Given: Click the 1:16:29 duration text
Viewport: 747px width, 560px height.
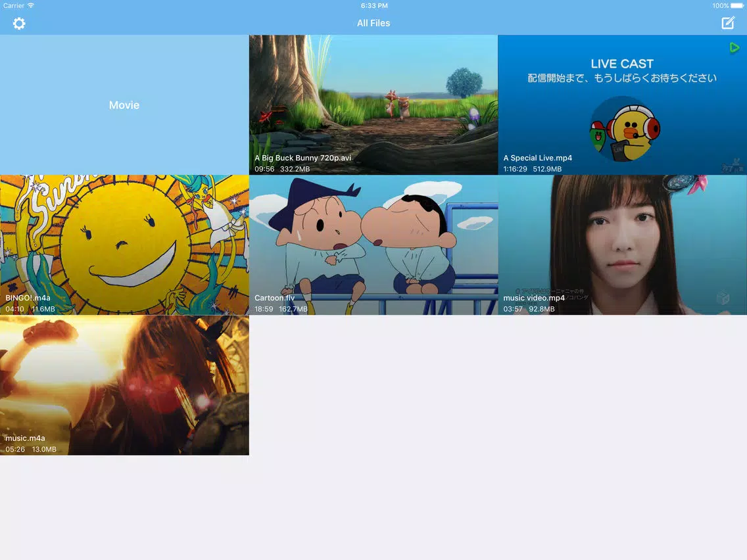Looking at the screenshot, I should pos(516,169).
